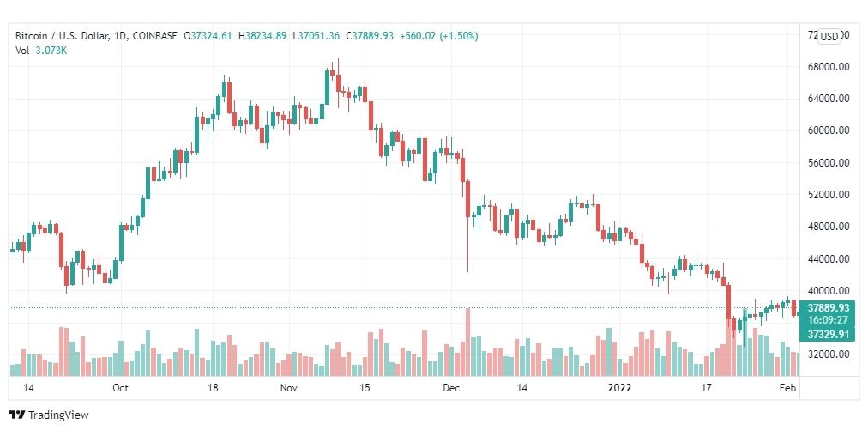
Task: Click the tallest volume bar in December
Action: pyautogui.click(x=467, y=342)
